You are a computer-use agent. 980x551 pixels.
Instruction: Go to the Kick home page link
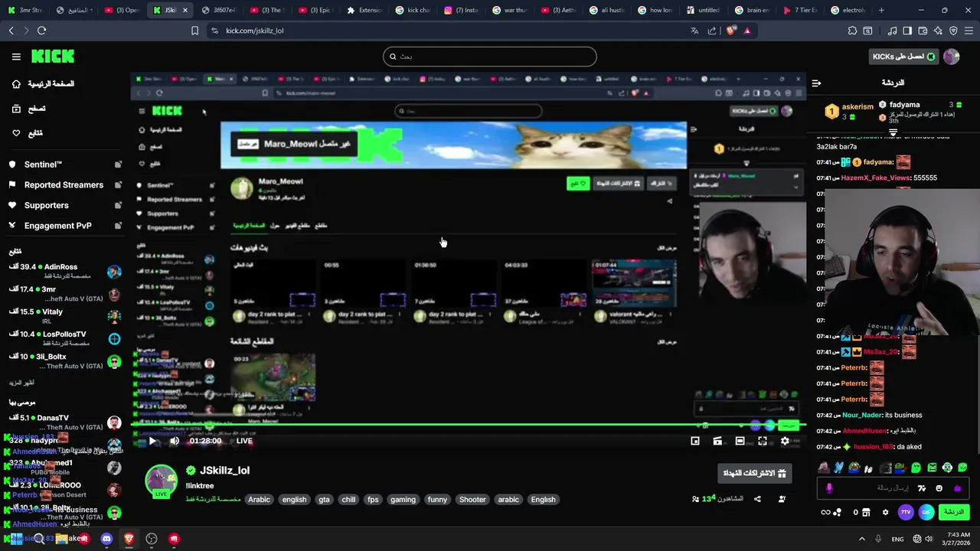coord(44,83)
